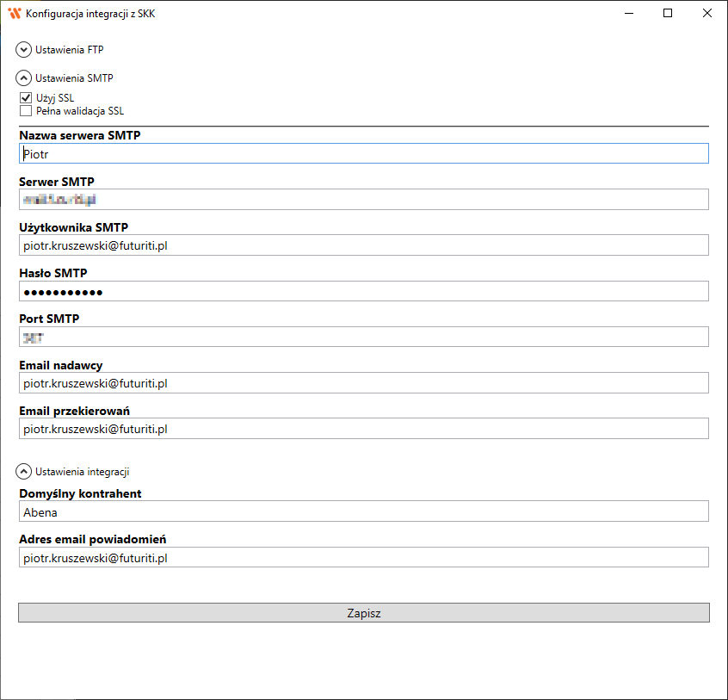Enable Pełna walidacja SSL checkbox
The height and width of the screenshot is (700, 728).
click(26, 111)
